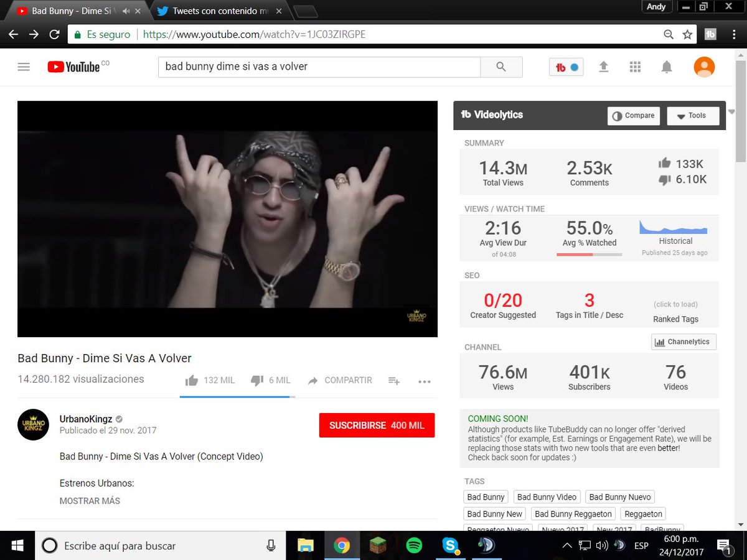Click the Bad Bunny Video tag
747x560 pixels.
547,497
